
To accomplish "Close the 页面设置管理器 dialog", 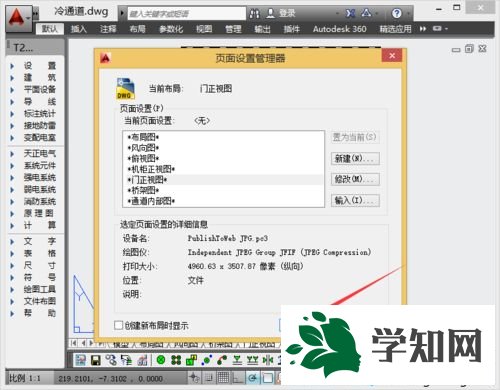I will (x=392, y=56).
